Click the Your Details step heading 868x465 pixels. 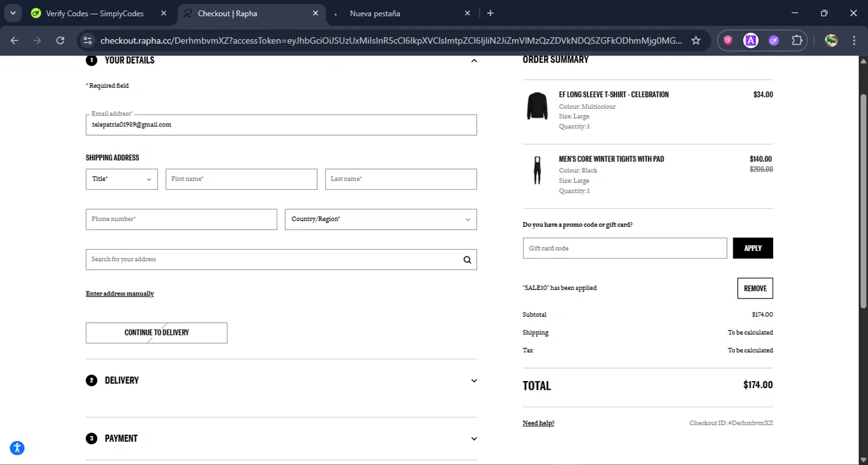click(x=130, y=60)
